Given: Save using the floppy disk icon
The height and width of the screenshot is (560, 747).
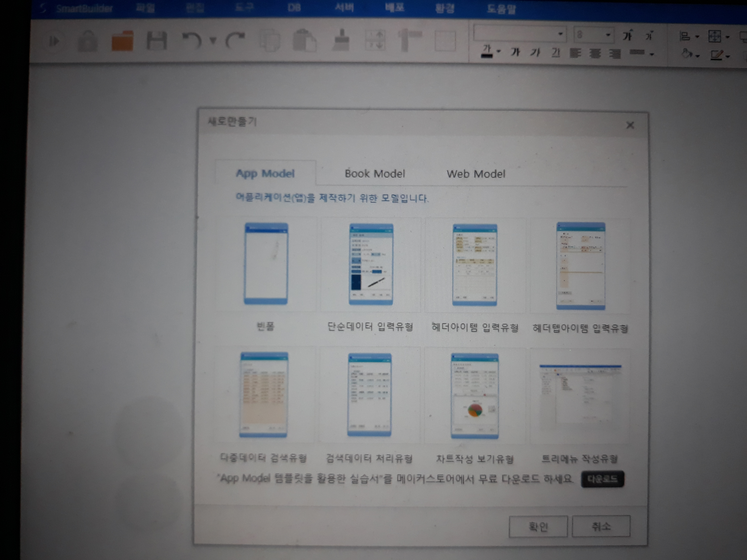Looking at the screenshot, I should (157, 41).
